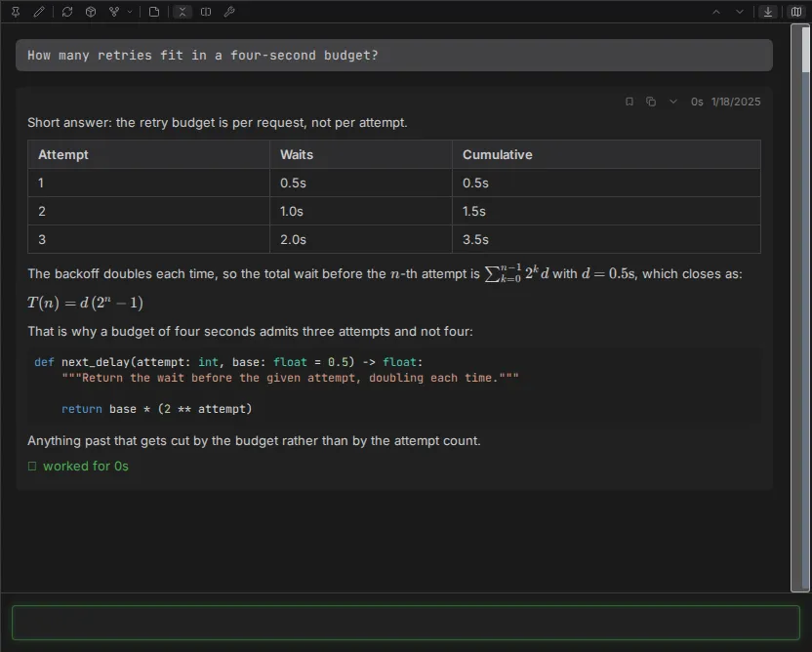This screenshot has width=812, height=652.
Task: Click 'Anything past that gets cut' sentence
Action: [254, 441]
